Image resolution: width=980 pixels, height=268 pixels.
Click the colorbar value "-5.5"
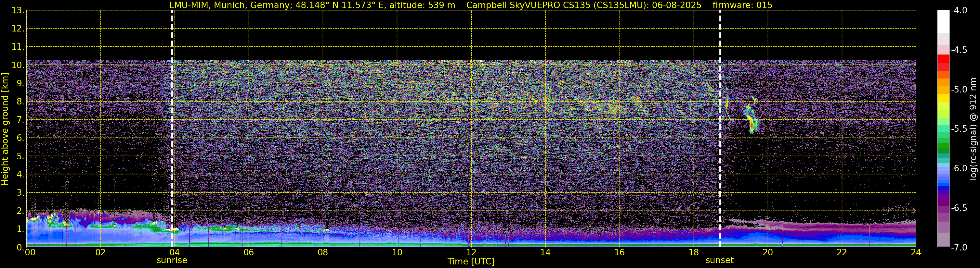[x=959, y=129]
